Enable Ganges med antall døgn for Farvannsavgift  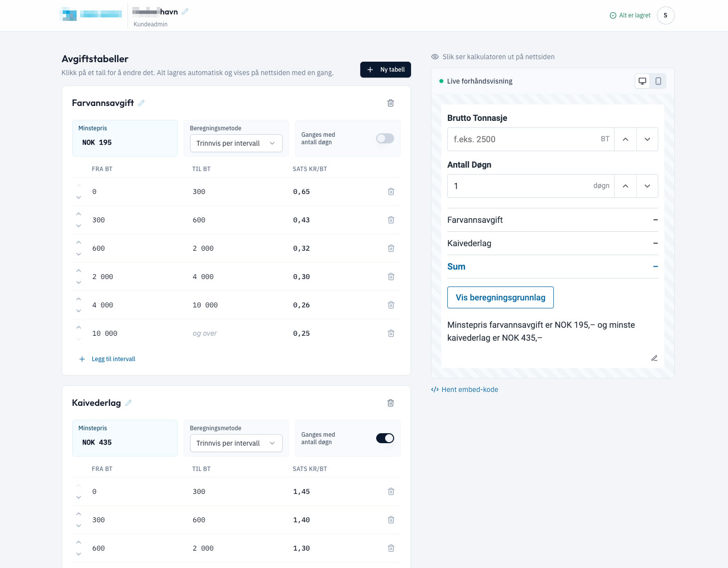(385, 138)
